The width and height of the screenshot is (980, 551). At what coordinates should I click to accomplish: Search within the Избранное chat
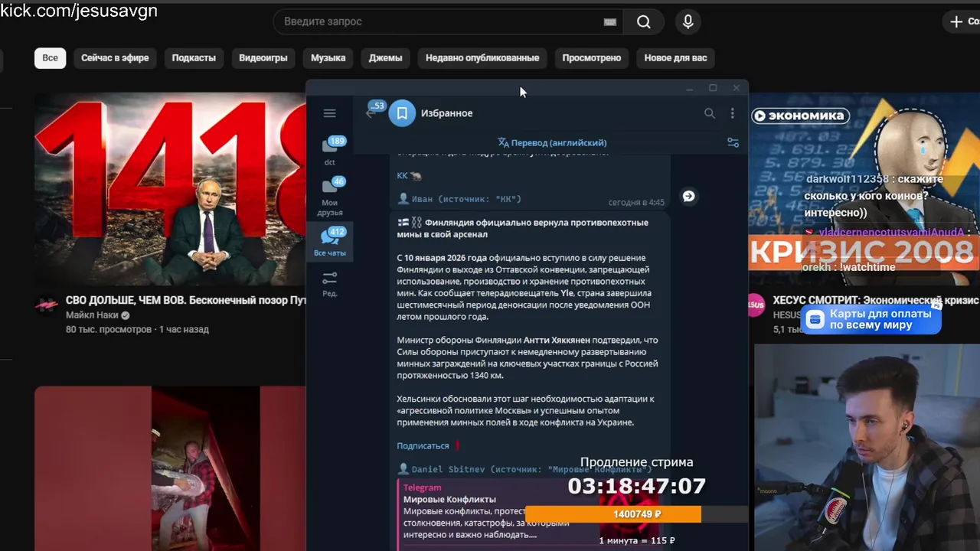click(x=710, y=113)
